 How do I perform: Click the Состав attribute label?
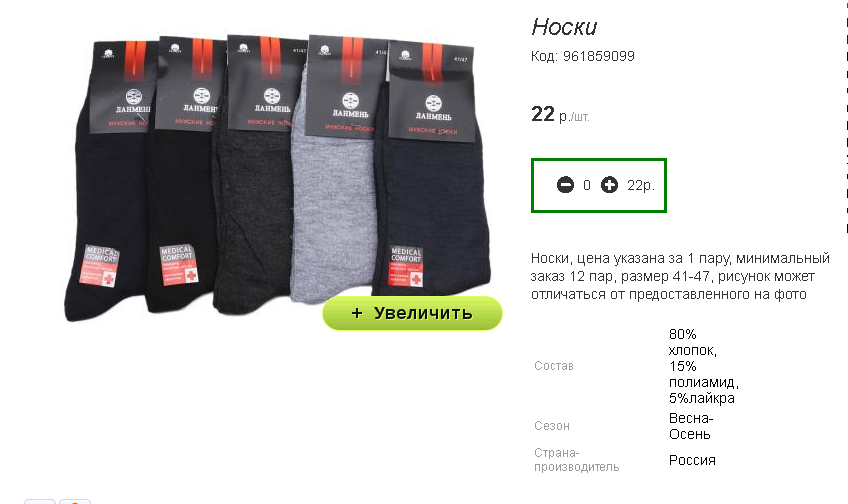coord(553,366)
